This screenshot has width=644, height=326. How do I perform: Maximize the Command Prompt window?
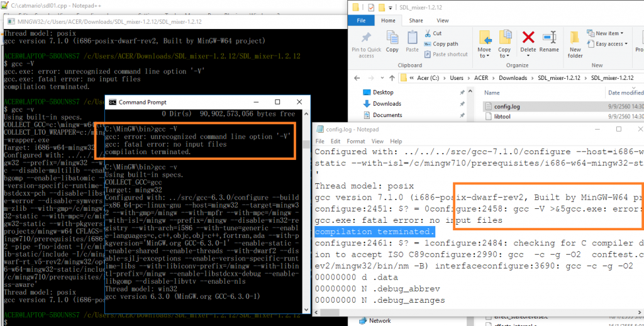(x=277, y=102)
